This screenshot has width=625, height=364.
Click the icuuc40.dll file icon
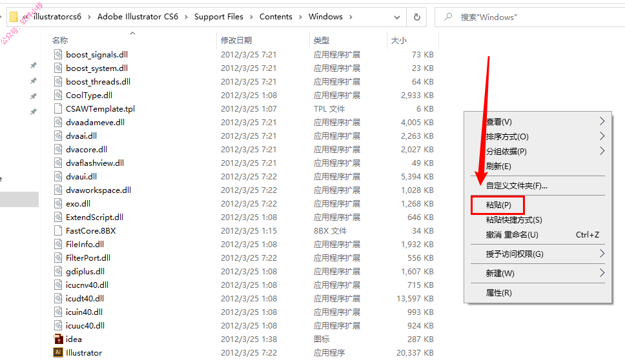pos(58,325)
